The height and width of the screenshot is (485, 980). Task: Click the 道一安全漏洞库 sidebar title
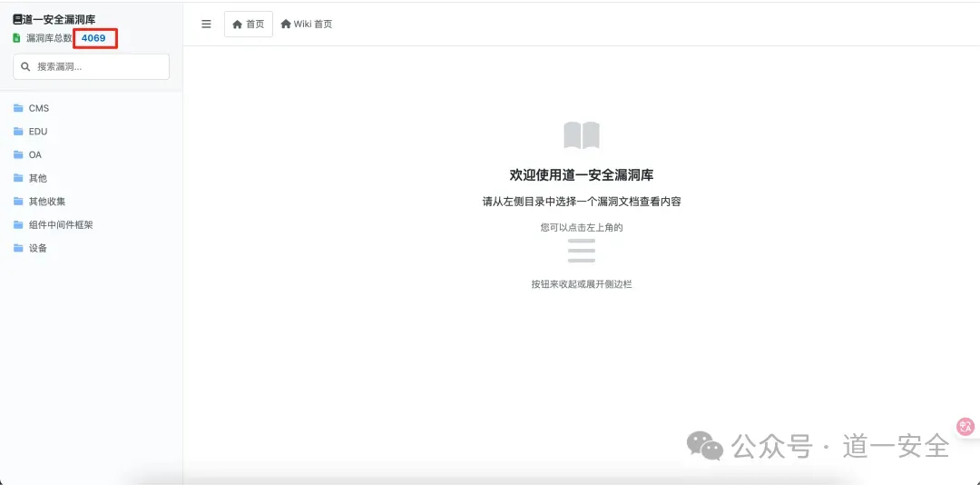pos(59,19)
